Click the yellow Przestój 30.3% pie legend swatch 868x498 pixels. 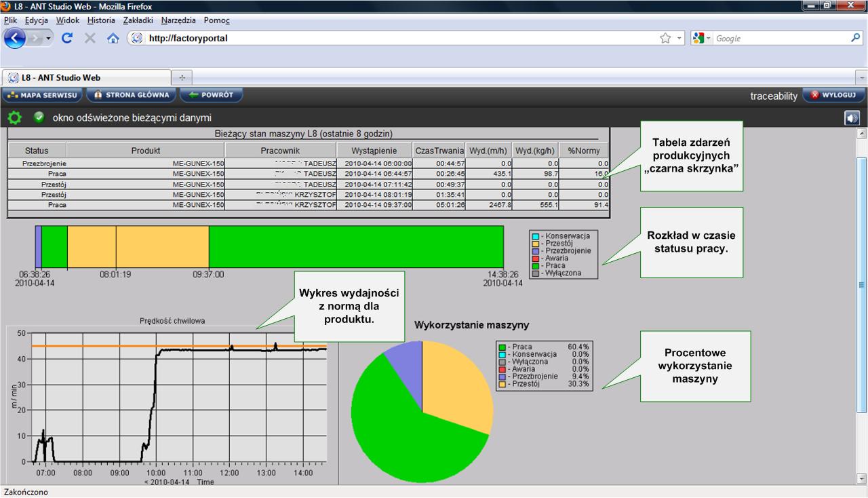pos(502,384)
